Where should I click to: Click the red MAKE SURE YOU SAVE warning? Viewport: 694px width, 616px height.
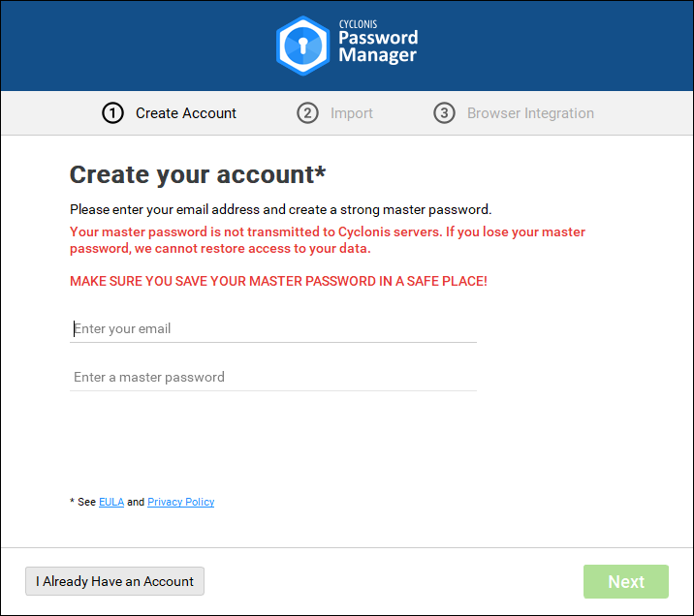coord(278,281)
